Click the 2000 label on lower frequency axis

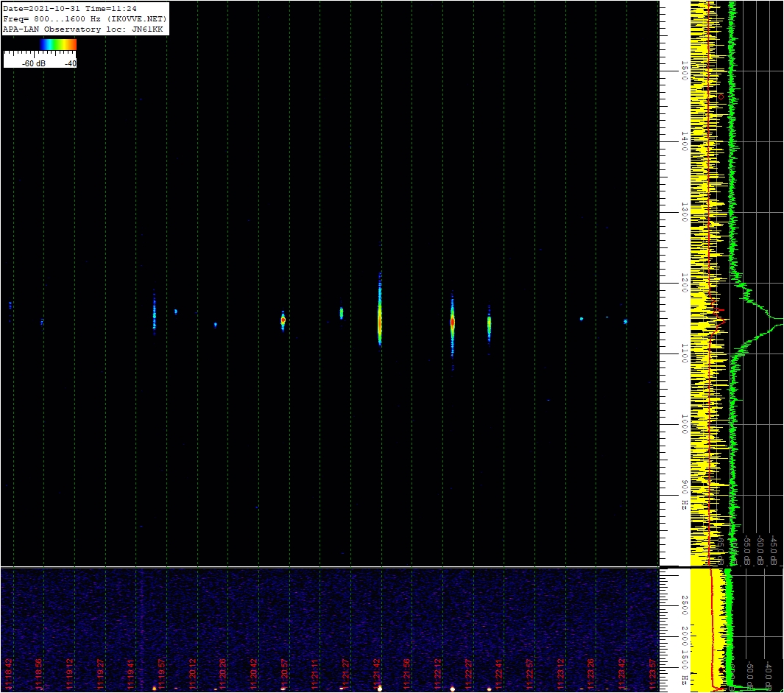(685, 636)
